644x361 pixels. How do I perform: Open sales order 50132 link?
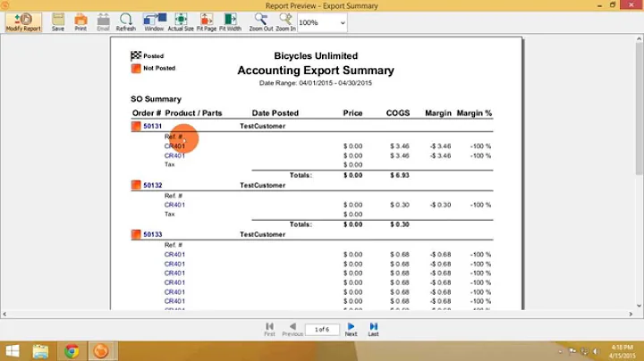pos(152,186)
